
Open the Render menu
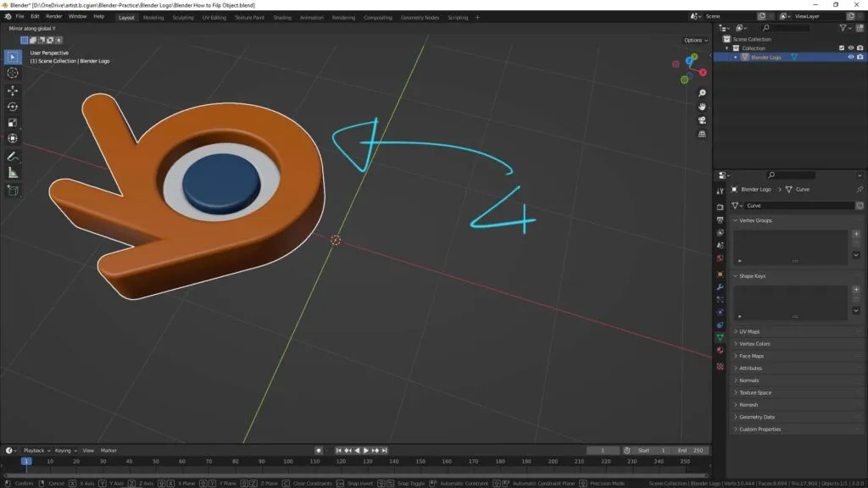click(54, 15)
